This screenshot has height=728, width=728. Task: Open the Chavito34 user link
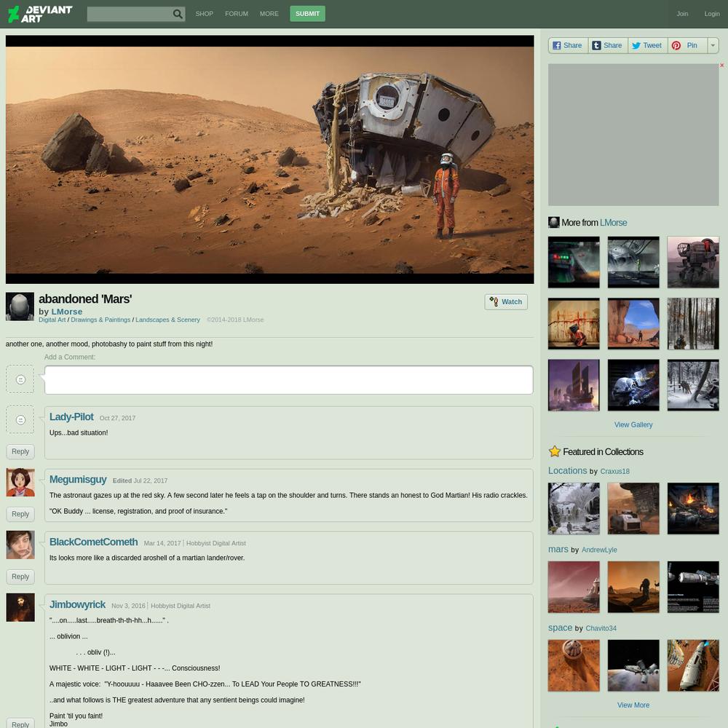coord(601,629)
